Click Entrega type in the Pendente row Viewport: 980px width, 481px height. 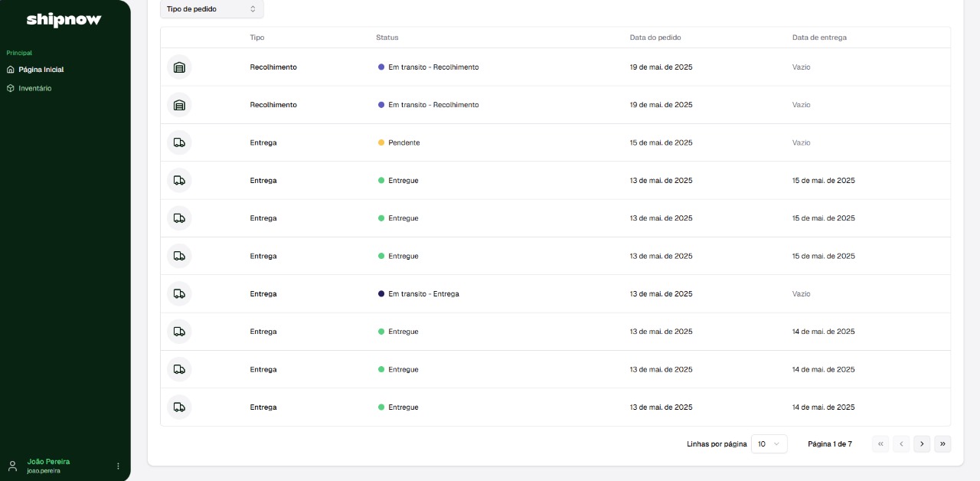tap(263, 143)
